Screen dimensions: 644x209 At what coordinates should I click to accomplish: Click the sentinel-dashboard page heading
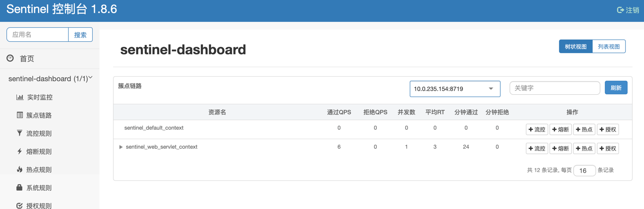tap(183, 49)
